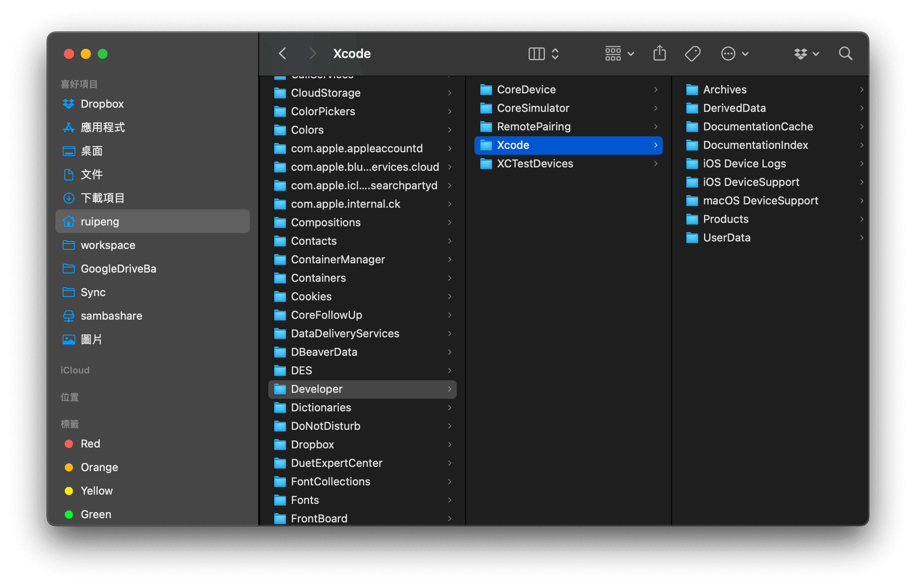
Task: Select the CloudStorage folder
Action: [x=363, y=93]
